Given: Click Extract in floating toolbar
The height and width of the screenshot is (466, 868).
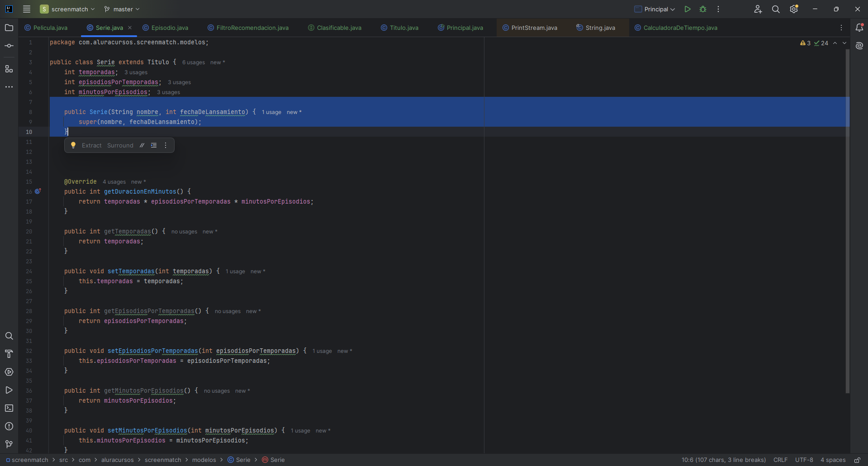Looking at the screenshot, I should pos(91,145).
